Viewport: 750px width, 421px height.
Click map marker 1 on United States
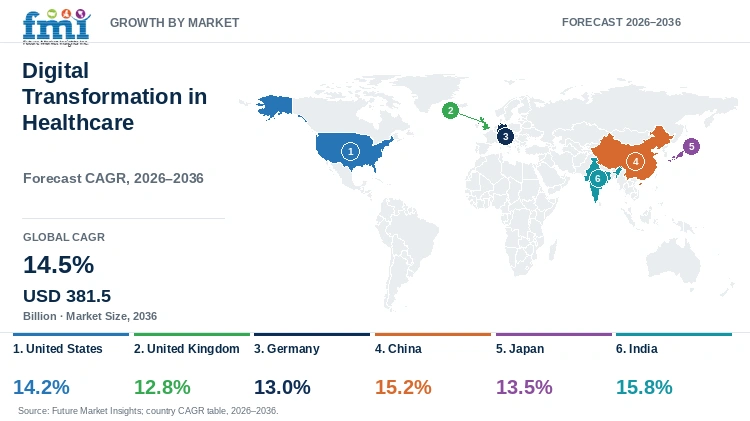pos(350,152)
